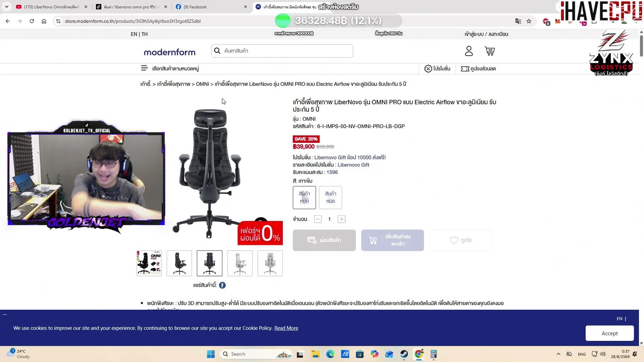Image resolution: width=644 pixels, height=362 pixels.
Task: Open the Libernovo Gift promotion details link
Action: [x=353, y=165]
